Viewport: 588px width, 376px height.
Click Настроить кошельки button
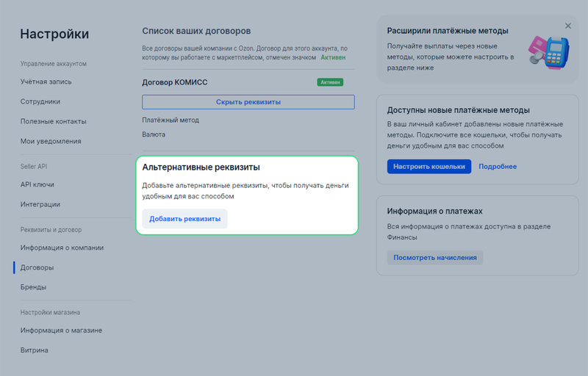[429, 166]
